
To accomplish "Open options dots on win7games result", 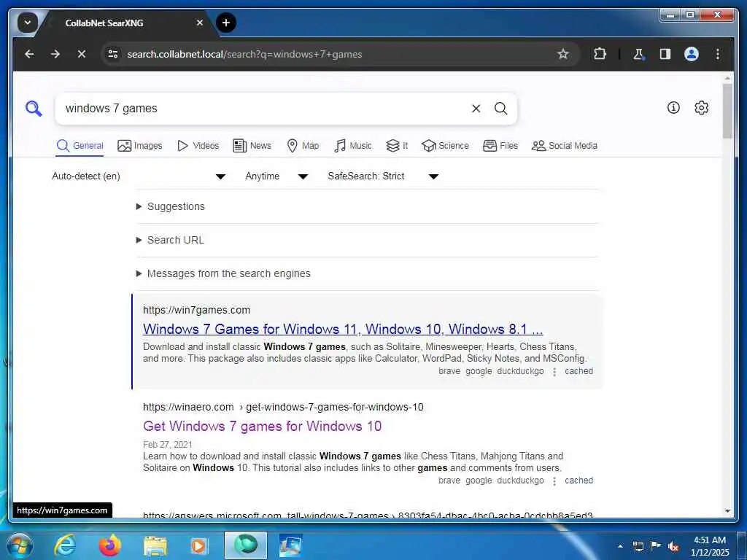I will [554, 372].
